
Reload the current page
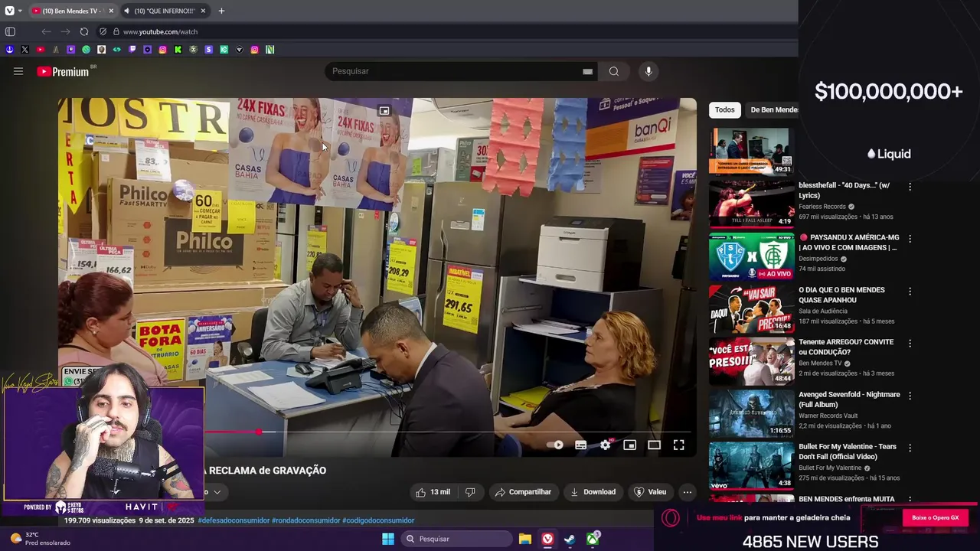click(x=84, y=31)
